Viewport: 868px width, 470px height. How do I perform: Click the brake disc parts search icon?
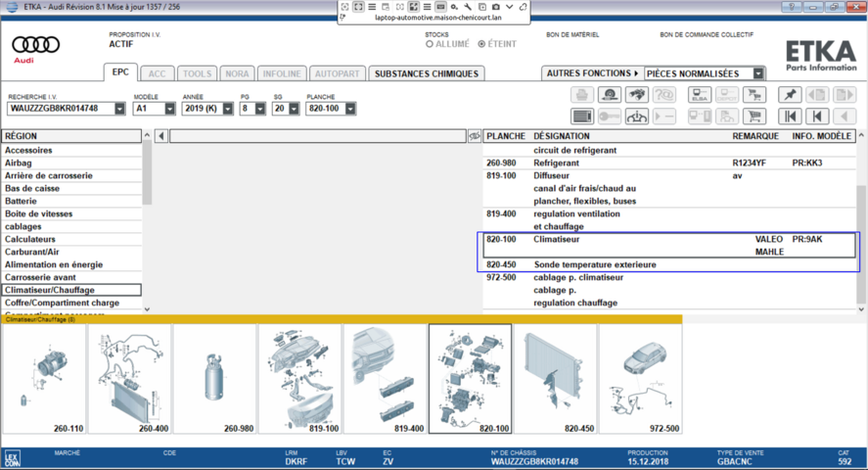[x=610, y=95]
